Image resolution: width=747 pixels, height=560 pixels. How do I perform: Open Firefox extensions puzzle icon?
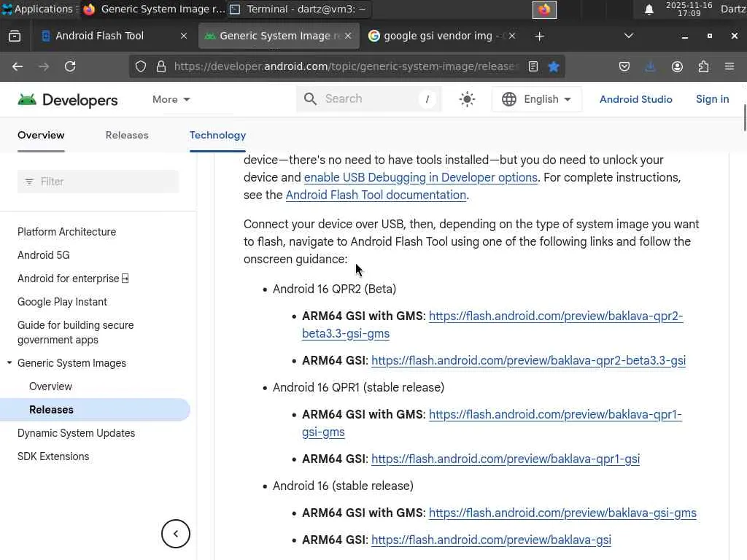703,66
